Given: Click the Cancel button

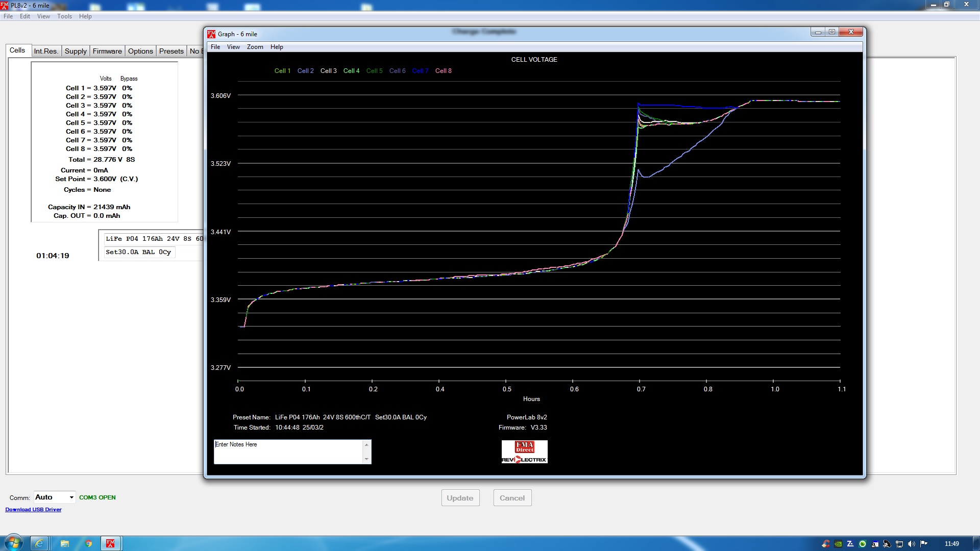Looking at the screenshot, I should point(512,498).
